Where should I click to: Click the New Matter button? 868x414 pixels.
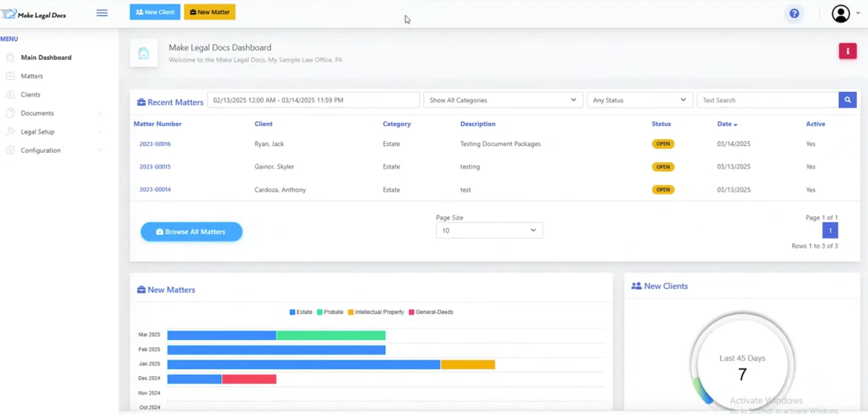(x=209, y=12)
